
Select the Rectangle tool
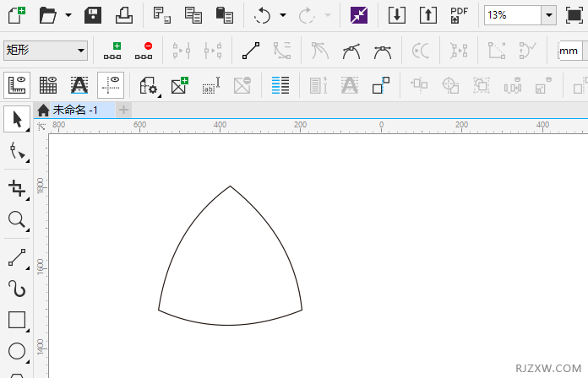[17, 320]
